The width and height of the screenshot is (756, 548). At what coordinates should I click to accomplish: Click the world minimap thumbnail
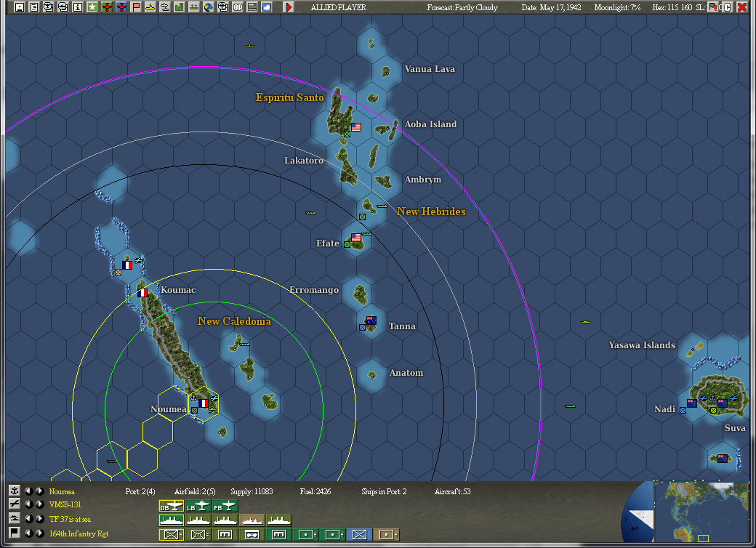coord(701,512)
